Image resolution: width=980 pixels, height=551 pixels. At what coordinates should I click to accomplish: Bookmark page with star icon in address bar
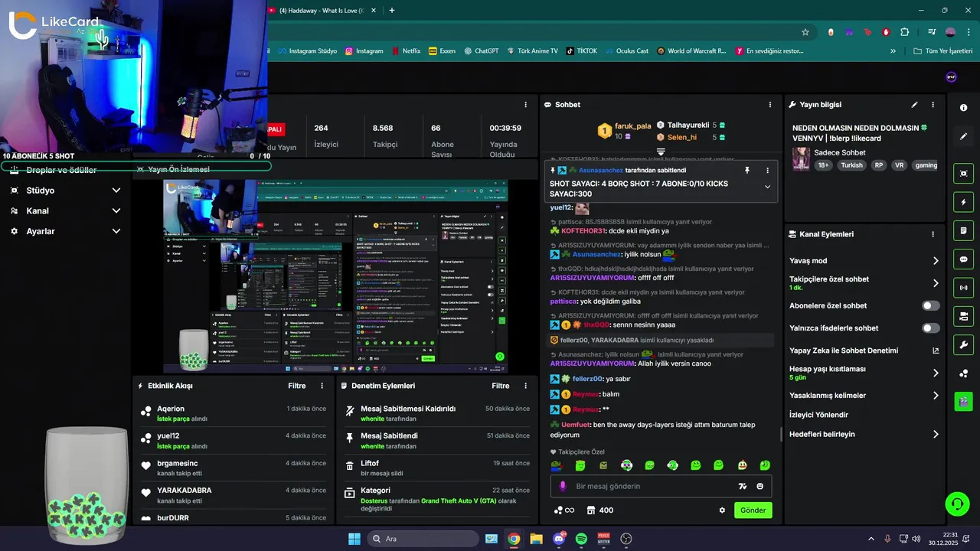(x=805, y=32)
